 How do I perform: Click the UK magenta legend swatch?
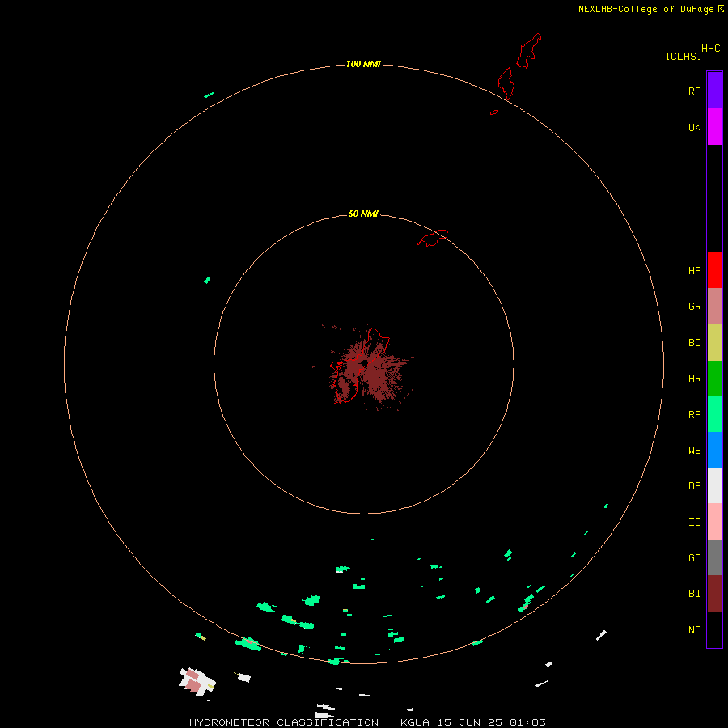tap(714, 127)
